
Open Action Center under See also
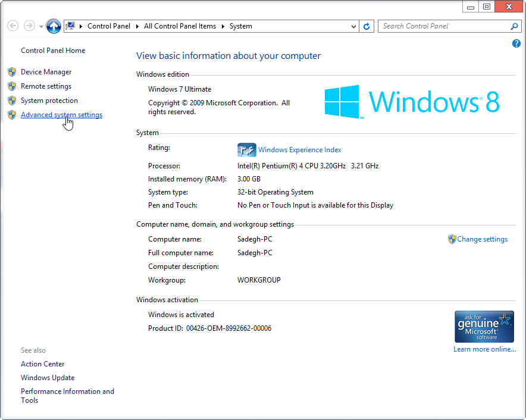[43, 363]
